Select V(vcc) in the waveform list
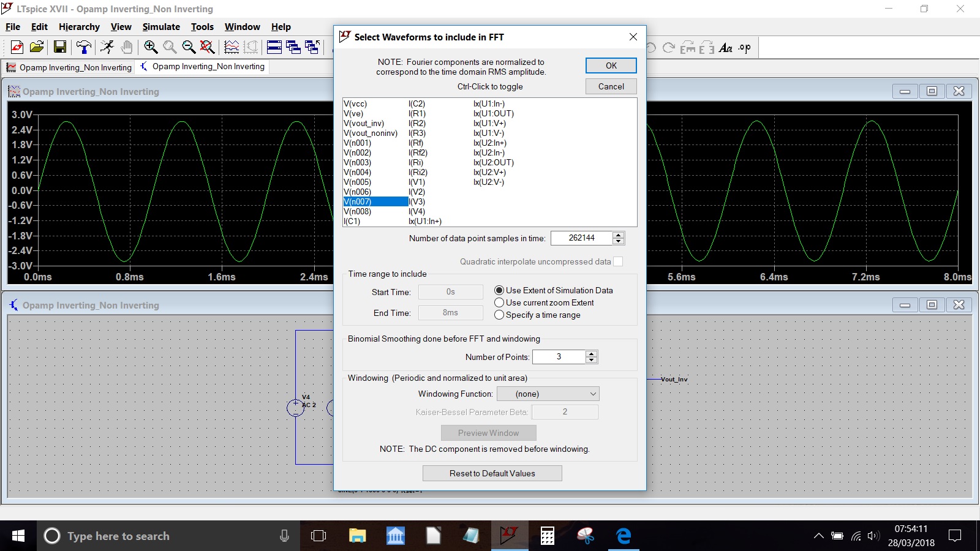Image resolution: width=980 pixels, height=551 pixels. click(x=355, y=103)
